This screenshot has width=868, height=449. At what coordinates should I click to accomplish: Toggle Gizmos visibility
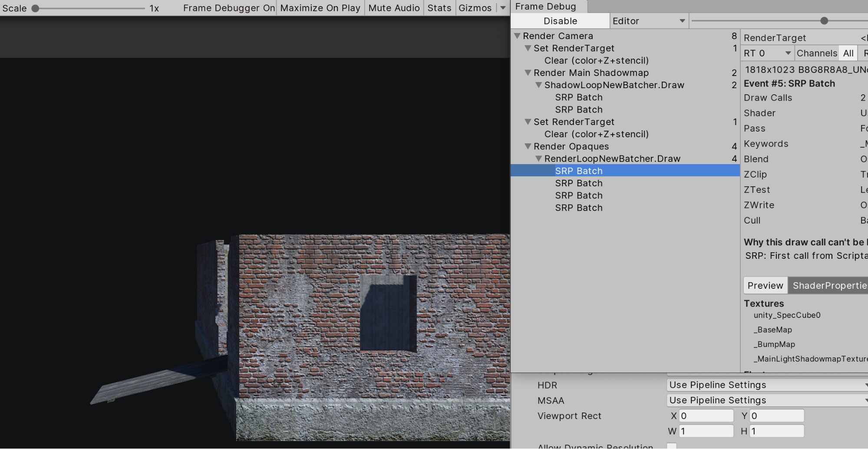pyautogui.click(x=475, y=8)
